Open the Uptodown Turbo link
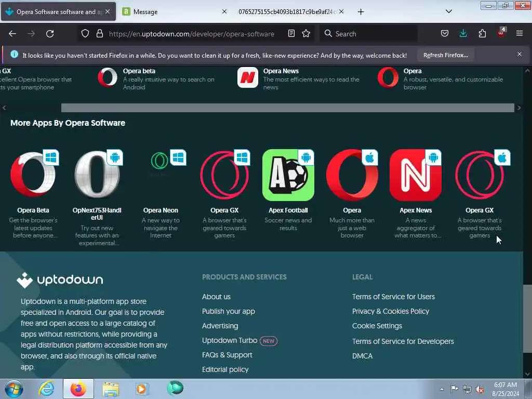The width and height of the screenshot is (532, 399). click(x=230, y=340)
